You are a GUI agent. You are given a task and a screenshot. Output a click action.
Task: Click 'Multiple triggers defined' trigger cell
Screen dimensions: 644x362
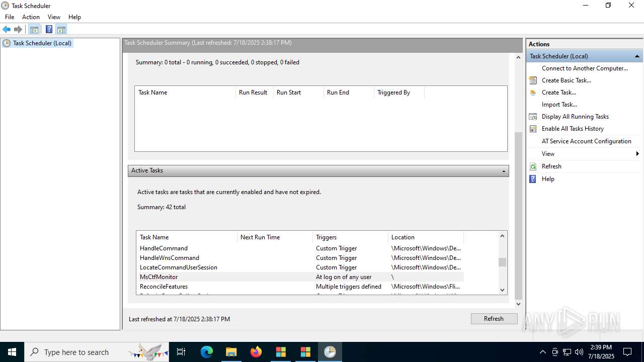pyautogui.click(x=349, y=287)
